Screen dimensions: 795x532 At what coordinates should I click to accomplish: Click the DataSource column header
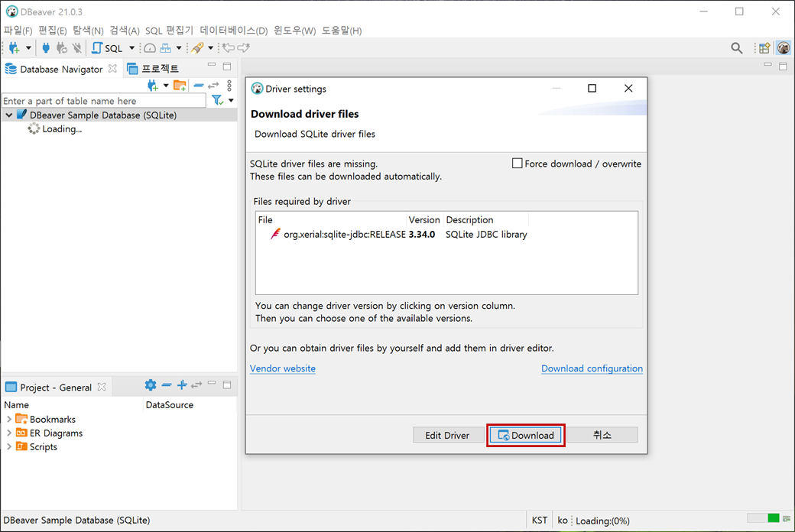170,404
